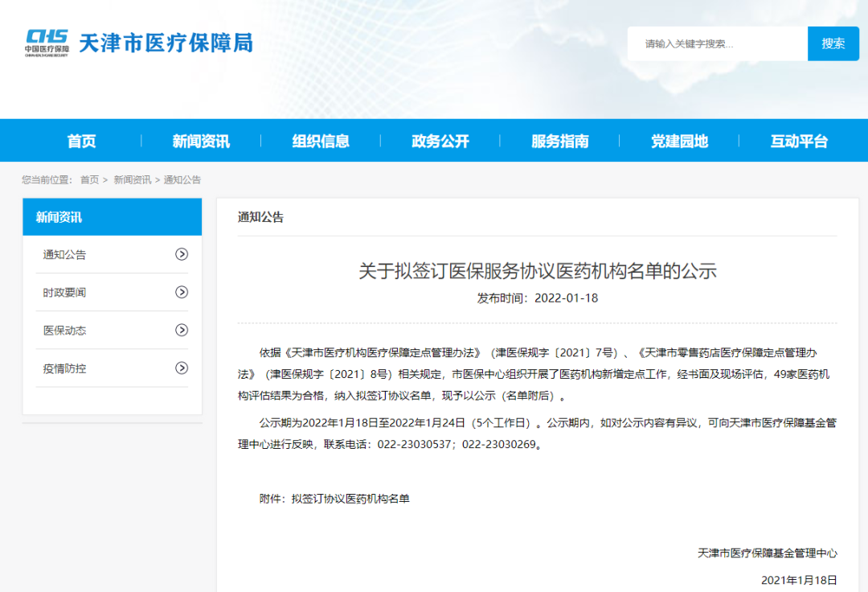
Task: Select 组织信息 in the navigation bar
Action: [321, 140]
